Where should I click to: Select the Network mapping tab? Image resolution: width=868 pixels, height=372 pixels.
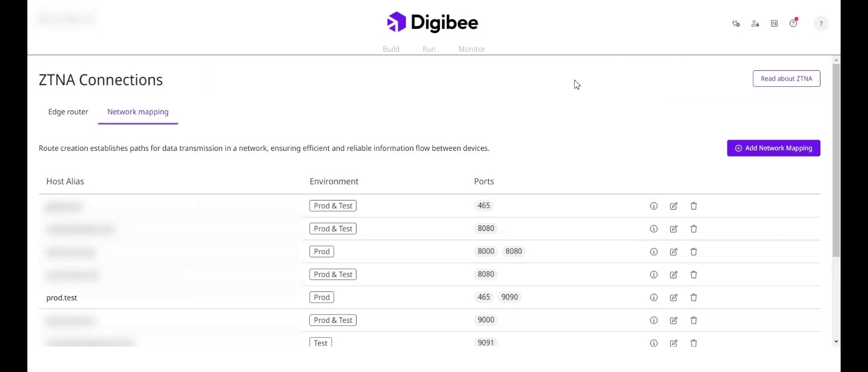click(x=138, y=112)
